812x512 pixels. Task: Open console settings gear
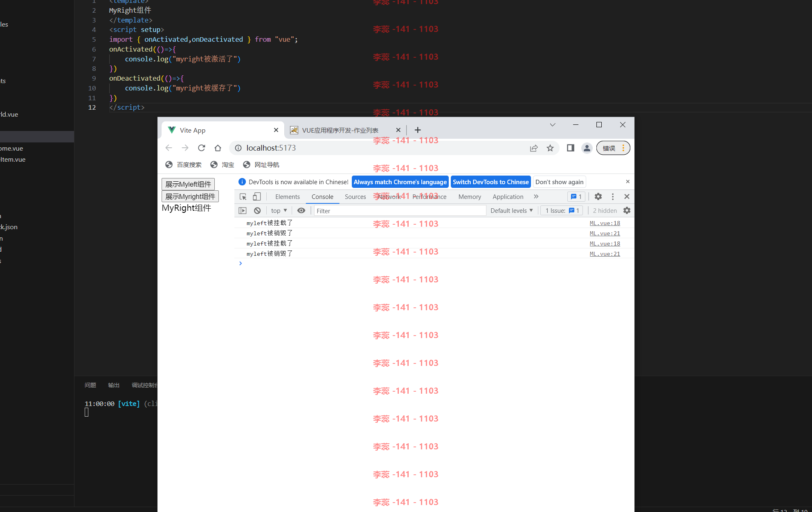click(627, 210)
